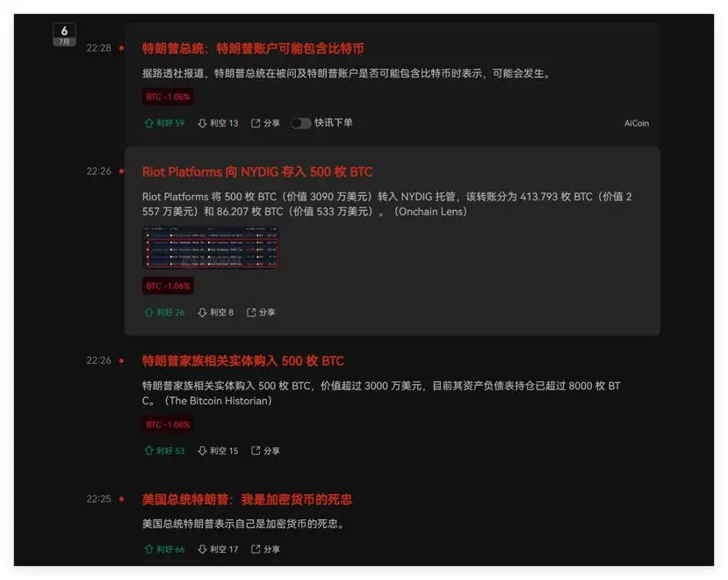
Task: Vote 利好 26 on Riot Platforms news
Action: [164, 312]
